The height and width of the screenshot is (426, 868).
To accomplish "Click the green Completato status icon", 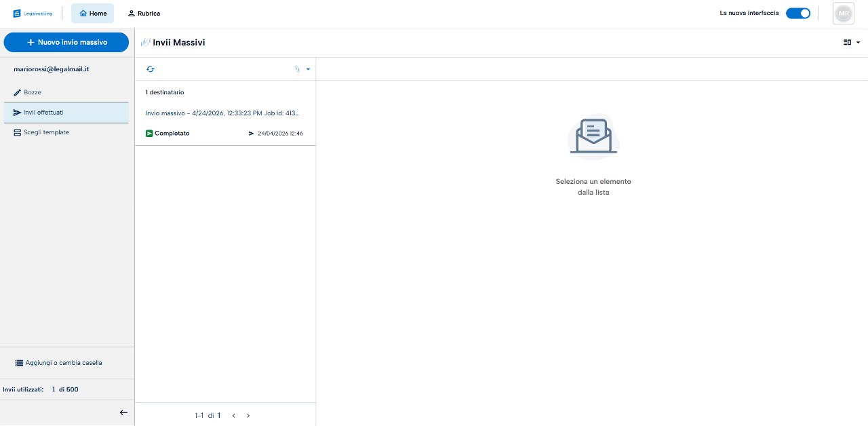I will click(149, 134).
